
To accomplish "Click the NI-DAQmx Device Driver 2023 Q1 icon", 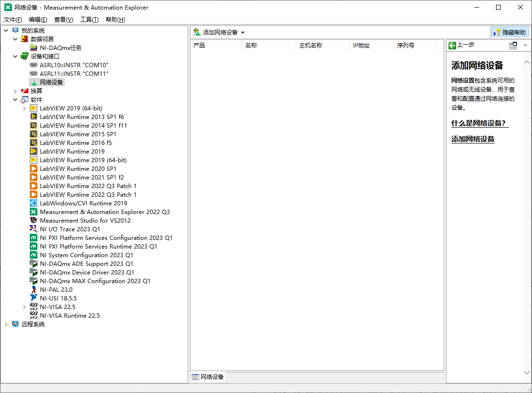I will 34,272.
